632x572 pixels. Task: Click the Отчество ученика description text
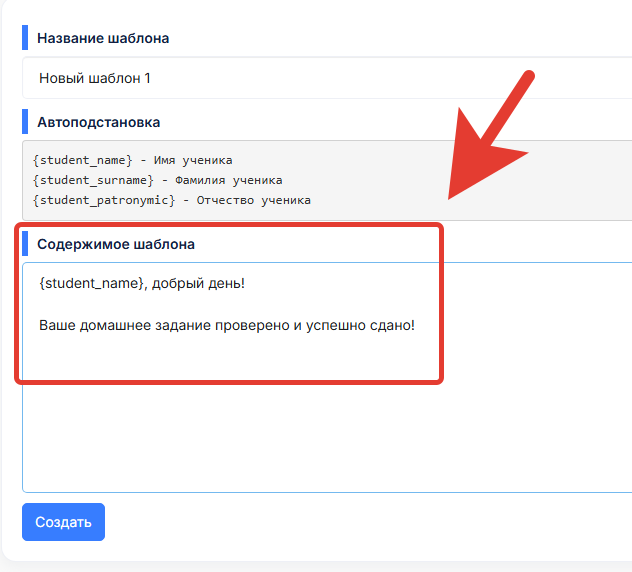pyautogui.click(x=254, y=200)
